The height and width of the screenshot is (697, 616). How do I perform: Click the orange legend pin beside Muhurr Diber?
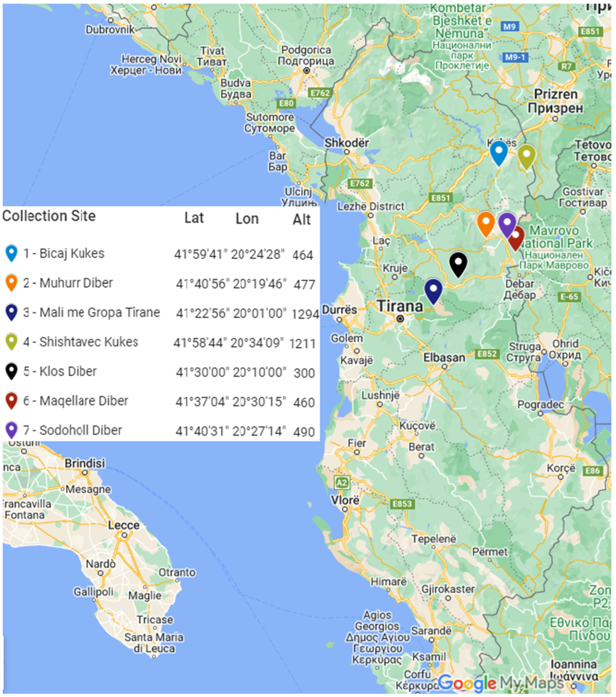tap(11, 283)
